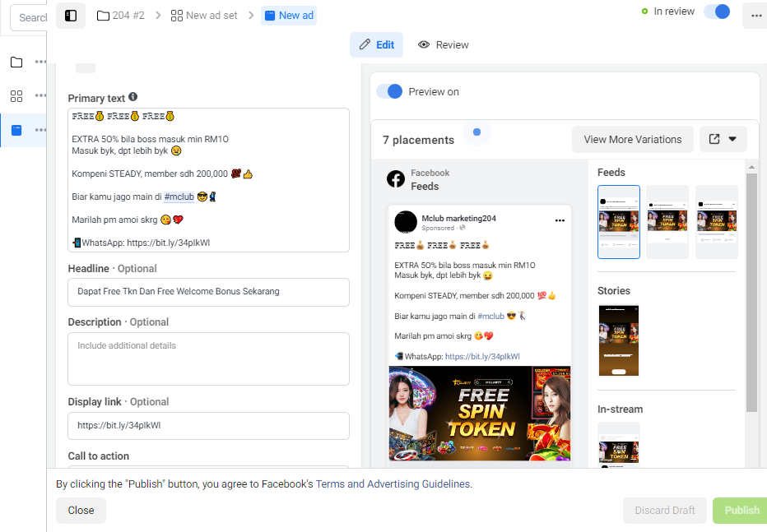
Task: Open the Primary text info icon
Action: coord(133,97)
